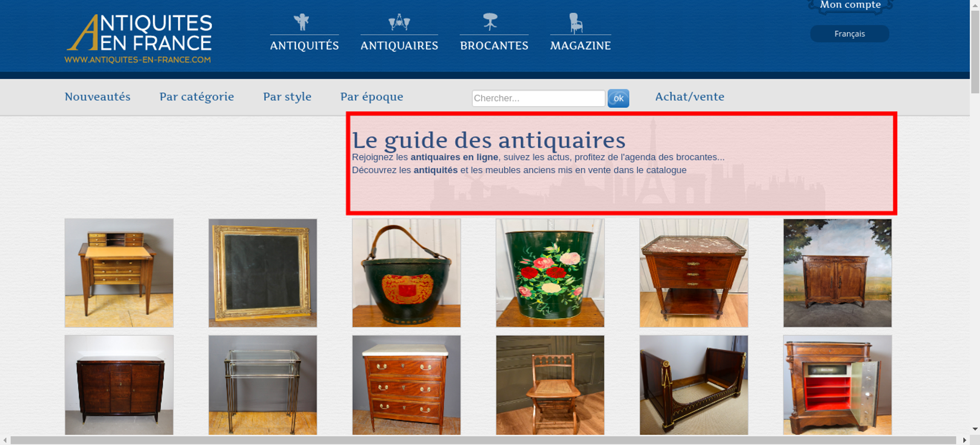Click the horizontal scrollbar right arrow
This screenshot has width=980, height=445.
coord(965,440)
